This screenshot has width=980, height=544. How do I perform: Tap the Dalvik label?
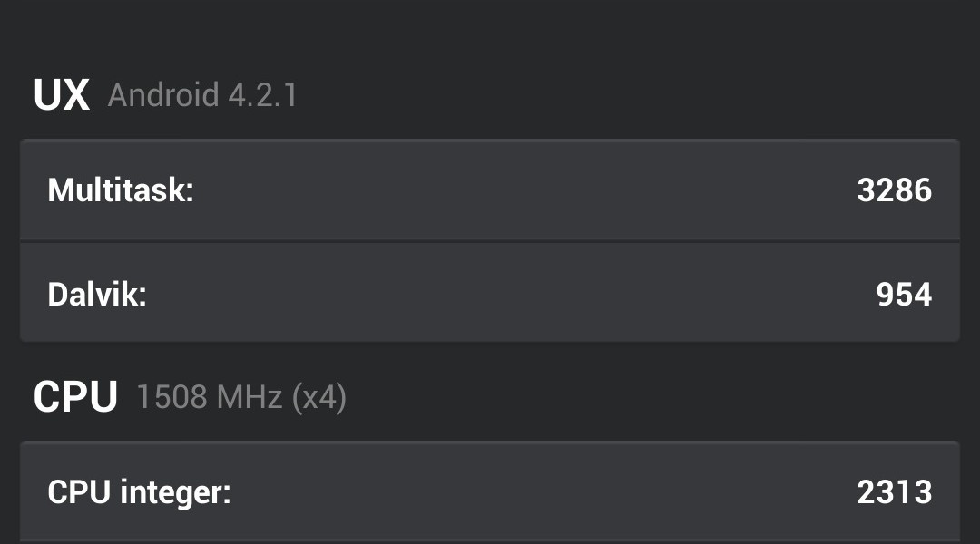97,295
